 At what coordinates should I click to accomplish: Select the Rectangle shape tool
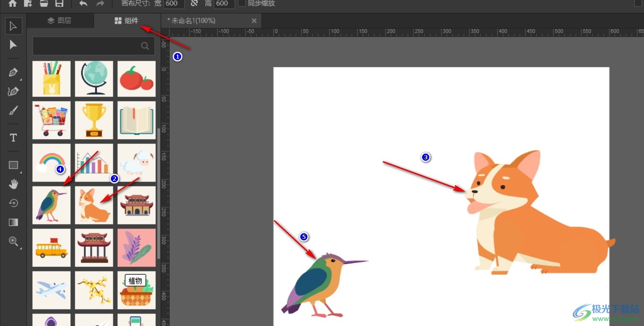pyautogui.click(x=13, y=165)
